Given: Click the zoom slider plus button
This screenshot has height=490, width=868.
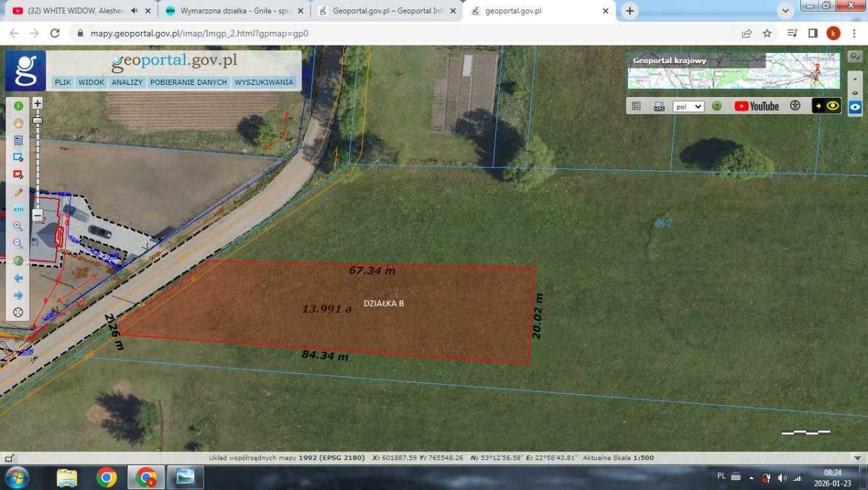Looking at the screenshot, I should (37, 103).
